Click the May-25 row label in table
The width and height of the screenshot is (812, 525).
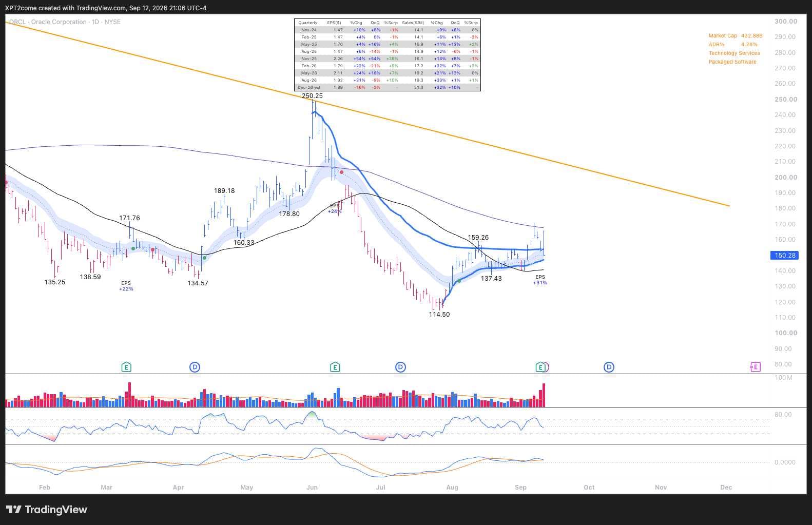(x=309, y=45)
